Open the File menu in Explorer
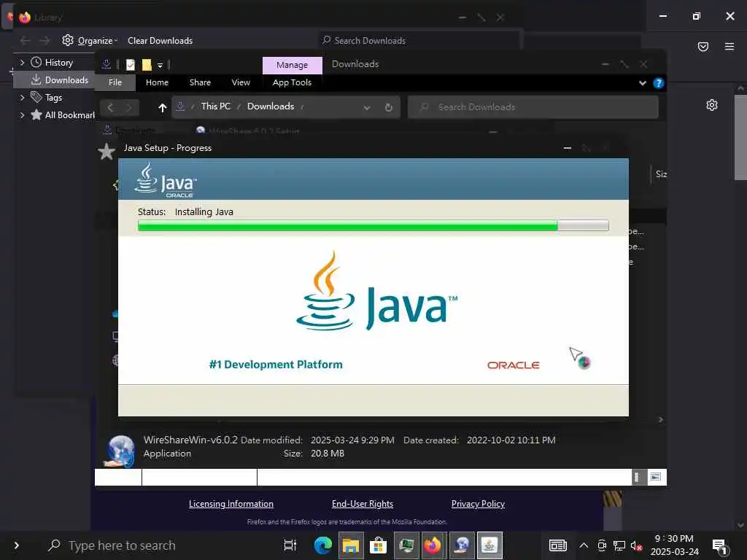 tap(115, 82)
